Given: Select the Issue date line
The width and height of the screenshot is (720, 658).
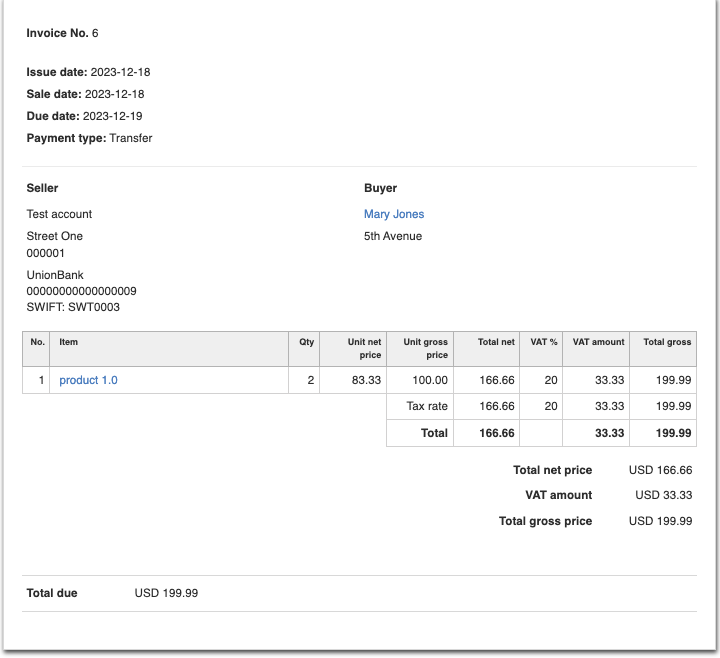Looking at the screenshot, I should point(88,72).
